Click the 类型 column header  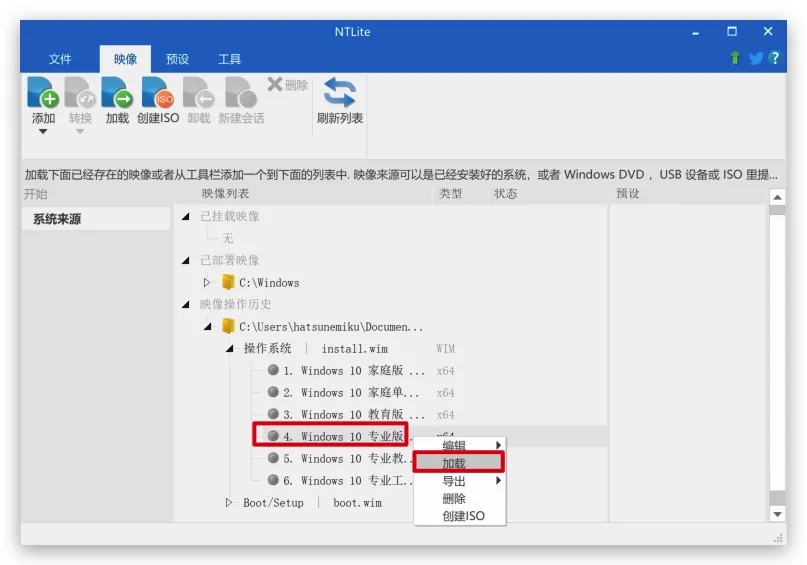pos(450,193)
